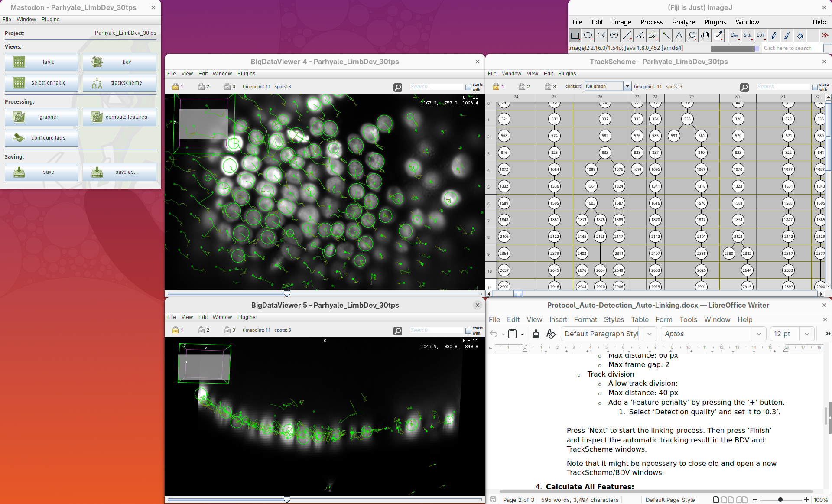
Task: Click the Clone Formatting paintbrush in Writer
Action: click(536, 334)
